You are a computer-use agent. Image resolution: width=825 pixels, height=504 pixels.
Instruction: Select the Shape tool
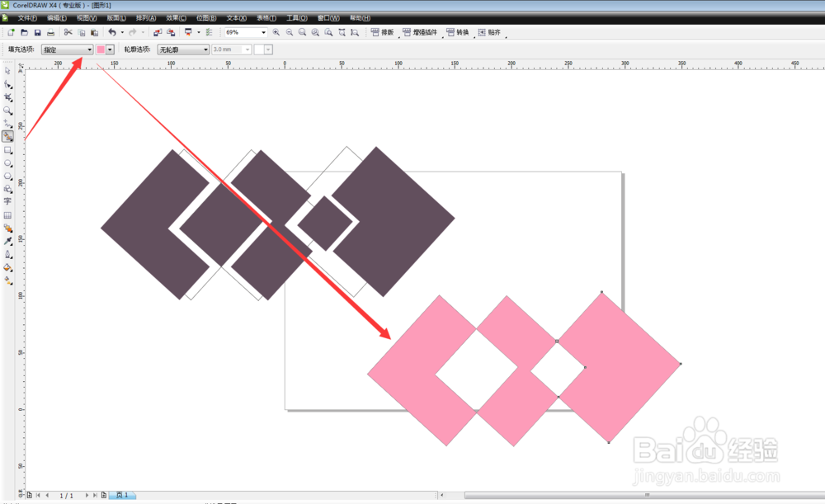(7, 84)
